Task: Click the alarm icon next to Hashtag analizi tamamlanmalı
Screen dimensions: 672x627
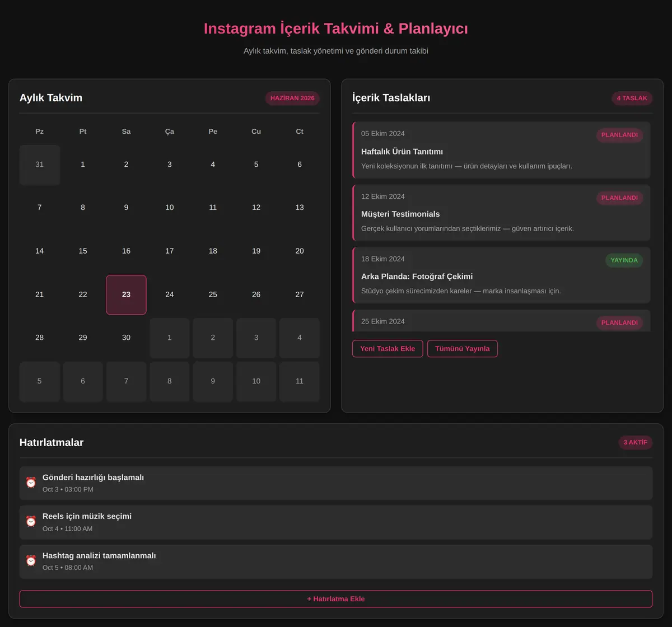Action: [x=31, y=561]
